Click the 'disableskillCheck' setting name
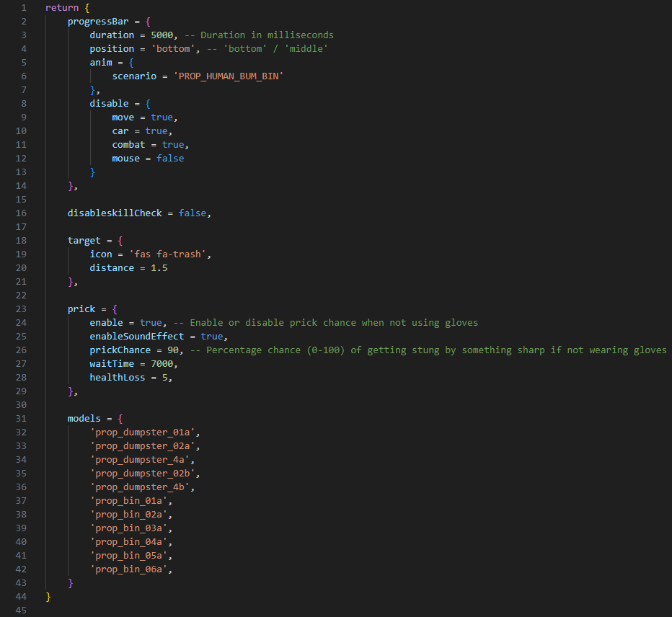Image resolution: width=672 pixels, height=617 pixels. pyautogui.click(x=115, y=213)
